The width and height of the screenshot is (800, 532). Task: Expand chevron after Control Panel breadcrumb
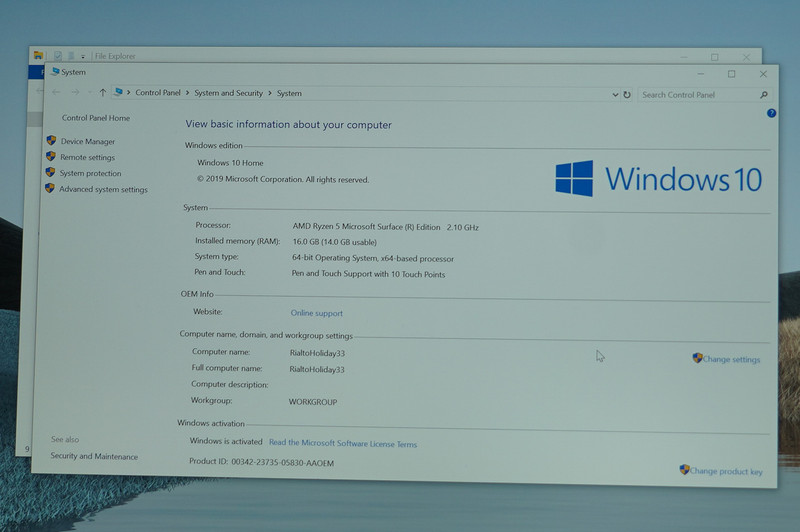tap(187, 93)
